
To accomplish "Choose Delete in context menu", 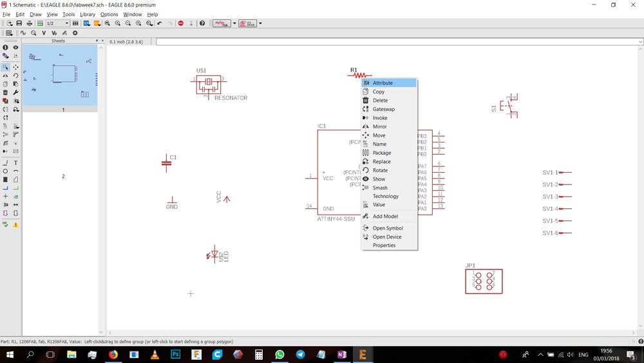I will 389,101.
